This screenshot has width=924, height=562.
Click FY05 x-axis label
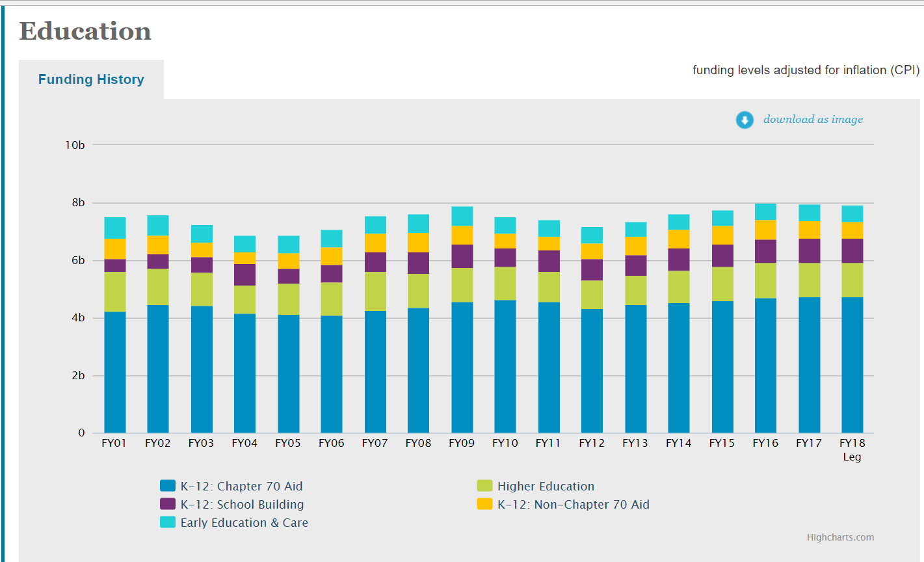[x=288, y=443]
